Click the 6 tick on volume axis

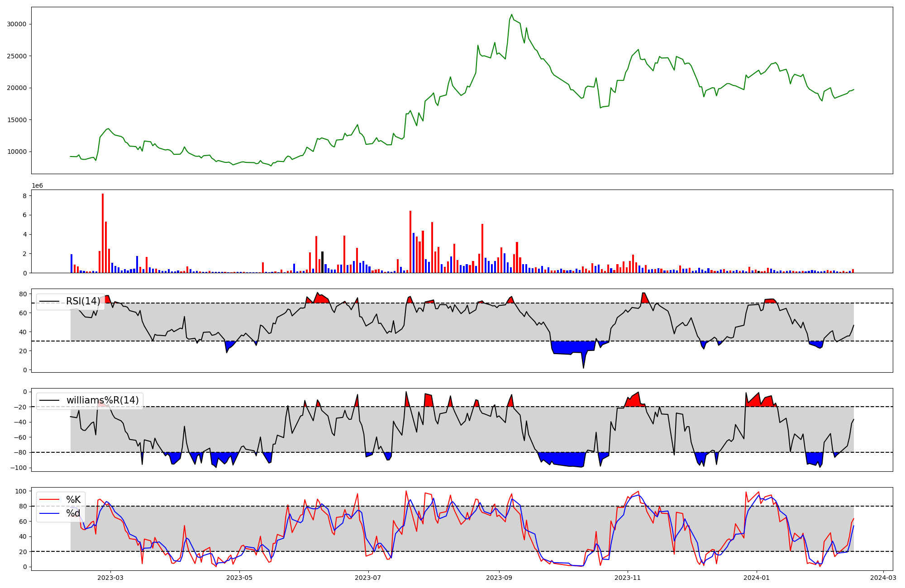point(25,215)
